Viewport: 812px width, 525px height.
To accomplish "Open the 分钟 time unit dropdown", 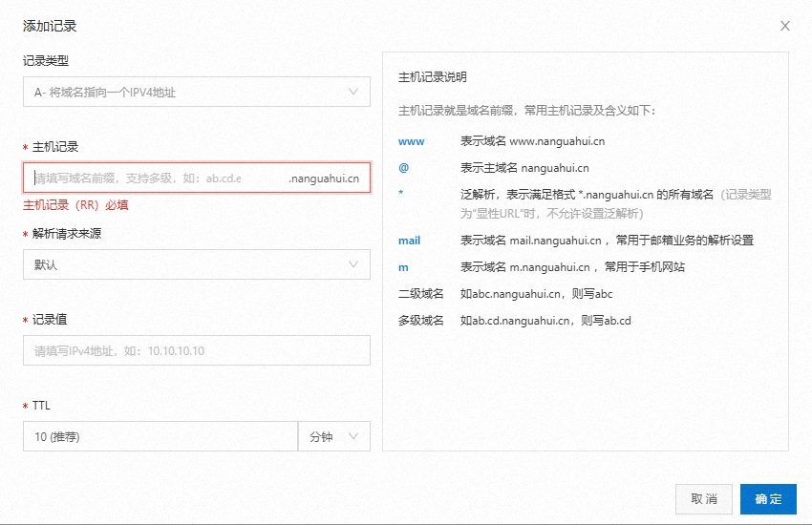I will tap(325, 436).
